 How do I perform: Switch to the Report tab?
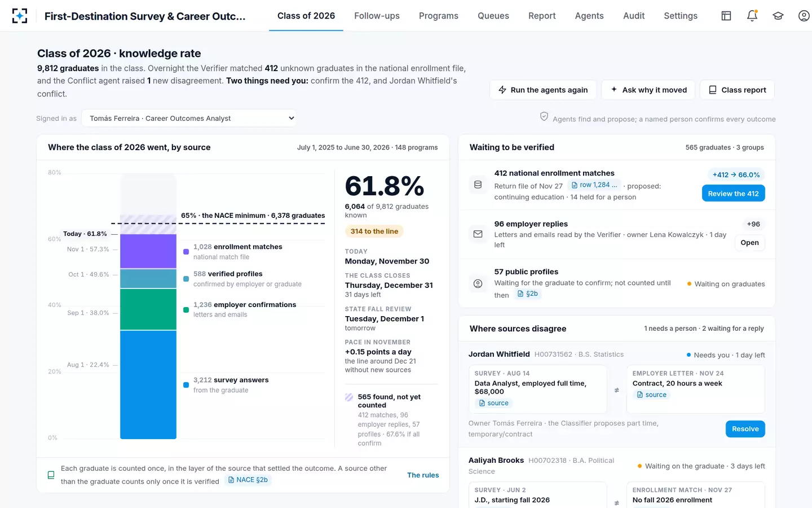tap(542, 16)
